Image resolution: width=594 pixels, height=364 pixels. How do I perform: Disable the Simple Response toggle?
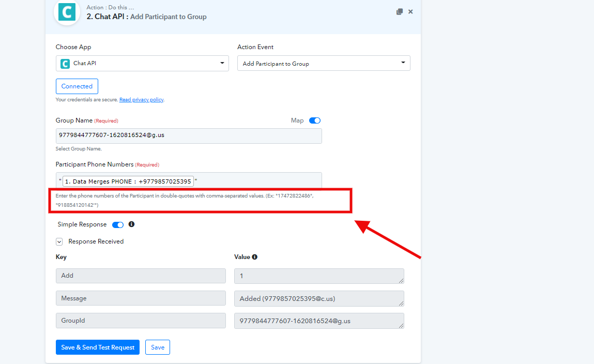click(118, 225)
